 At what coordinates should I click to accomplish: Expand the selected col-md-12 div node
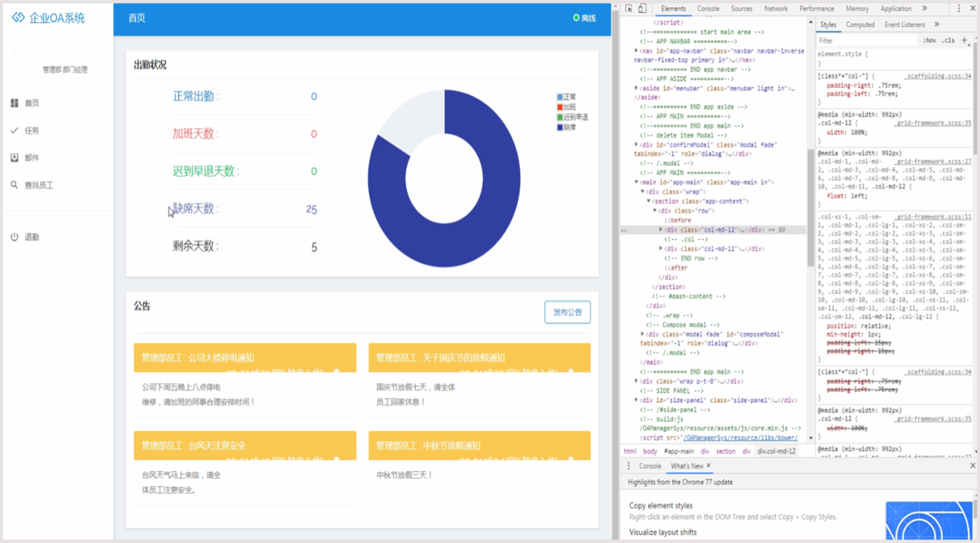[661, 229]
